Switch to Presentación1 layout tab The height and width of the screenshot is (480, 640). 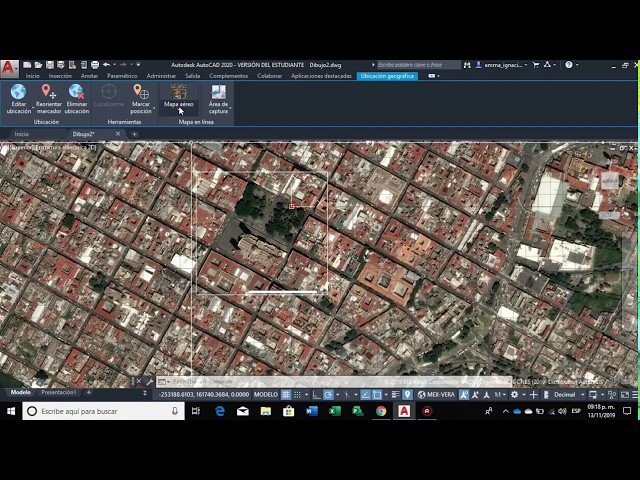click(x=59, y=392)
